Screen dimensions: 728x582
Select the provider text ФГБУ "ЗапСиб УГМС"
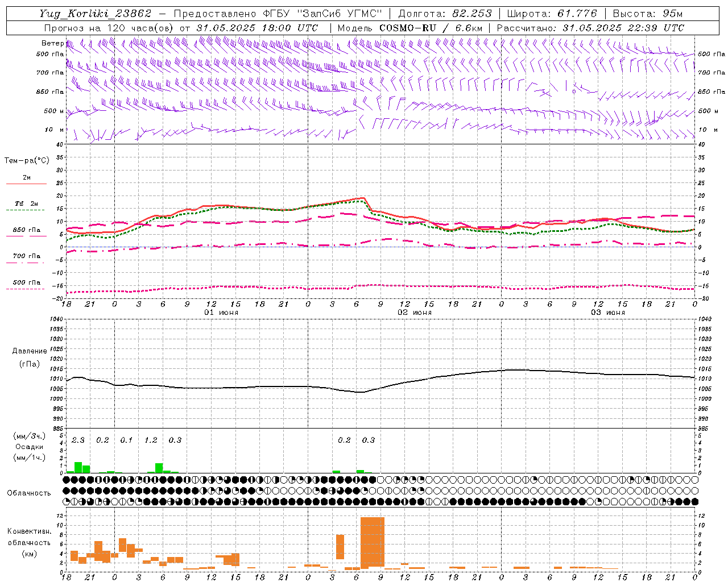pos(322,14)
